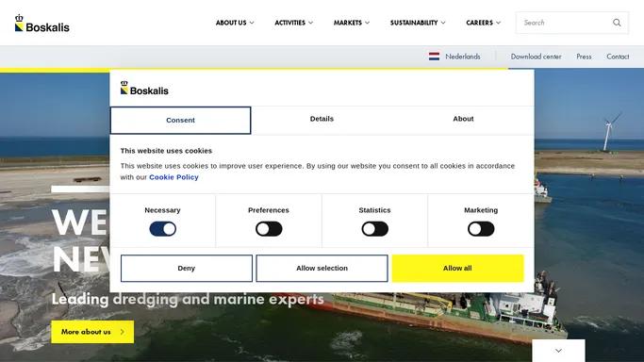
Task: Turn on the Marketing cookies switch
Action: pyautogui.click(x=481, y=229)
